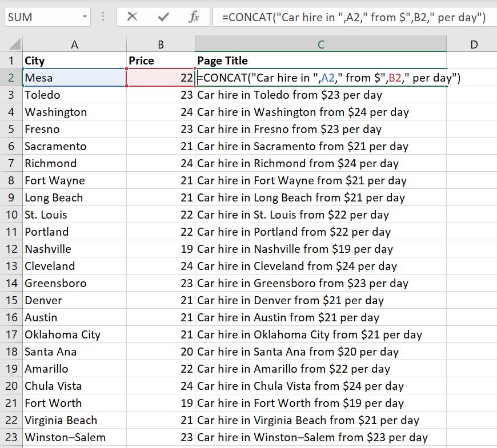
Task: Expand the Name Box dropdown arrow
Action: 85,17
